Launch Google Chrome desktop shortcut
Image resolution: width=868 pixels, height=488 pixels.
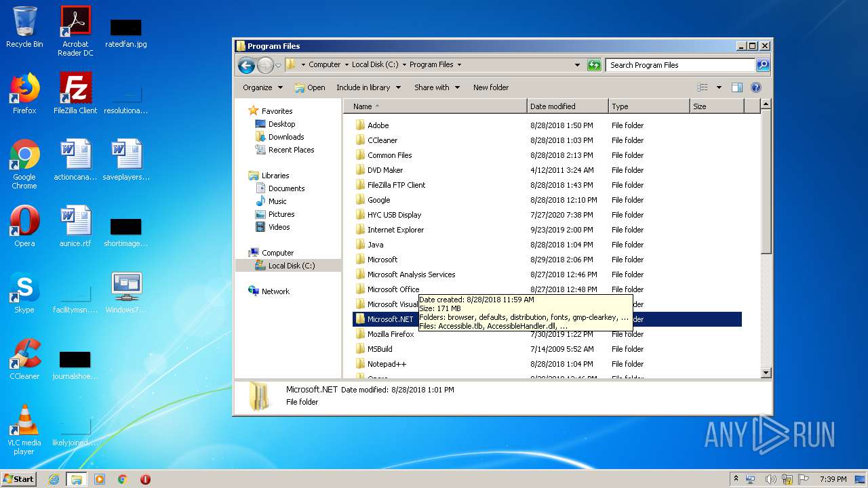(24, 164)
